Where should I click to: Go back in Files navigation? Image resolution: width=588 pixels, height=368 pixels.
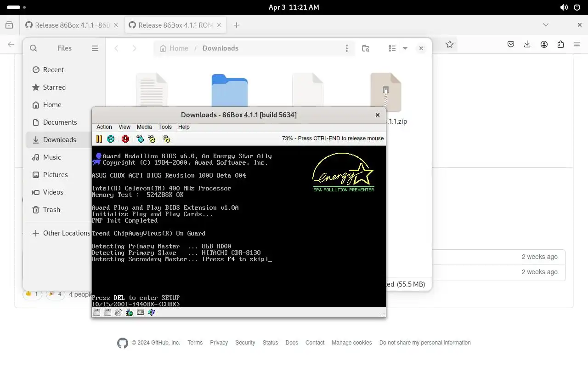click(x=117, y=48)
